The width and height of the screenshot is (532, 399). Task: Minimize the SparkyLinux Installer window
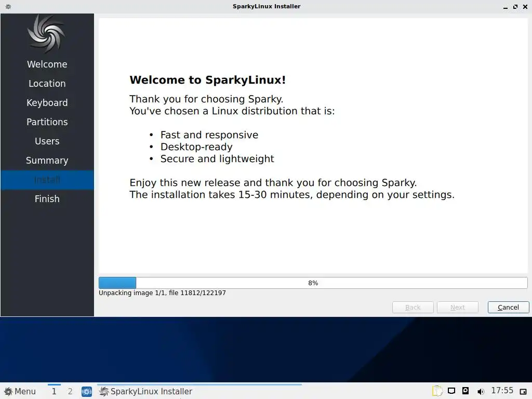[505, 7]
